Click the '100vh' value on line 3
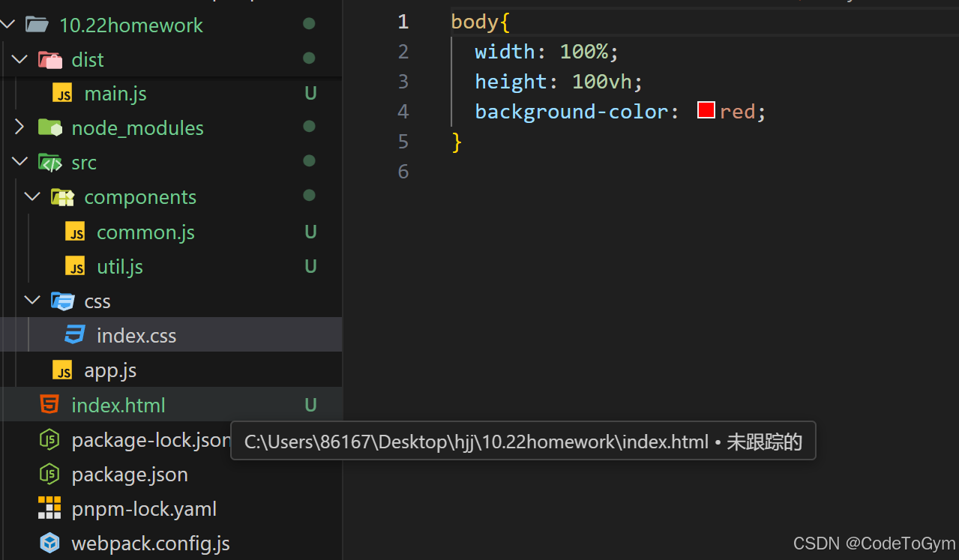This screenshot has width=959, height=560. [602, 82]
